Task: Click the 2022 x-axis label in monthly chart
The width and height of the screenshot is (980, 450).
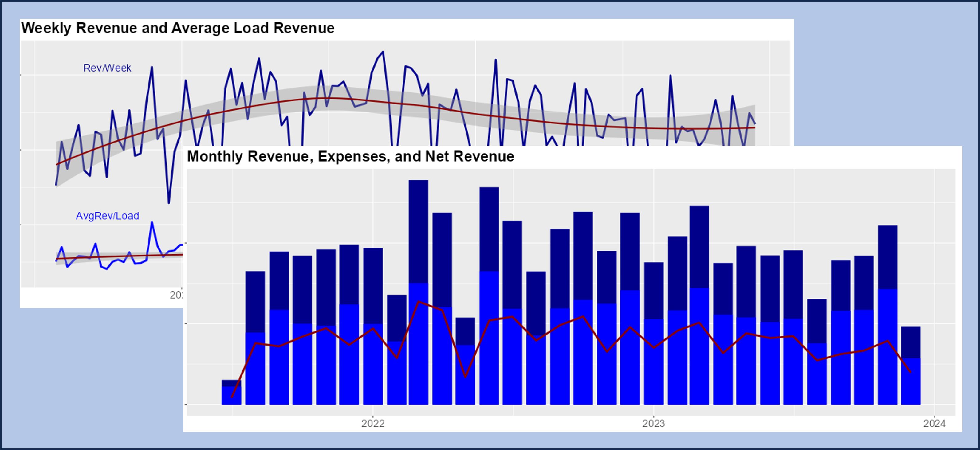Action: click(373, 423)
